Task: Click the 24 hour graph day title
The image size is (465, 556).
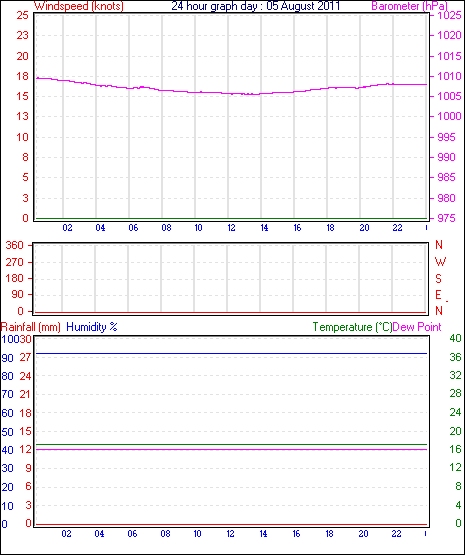Action: [255, 6]
